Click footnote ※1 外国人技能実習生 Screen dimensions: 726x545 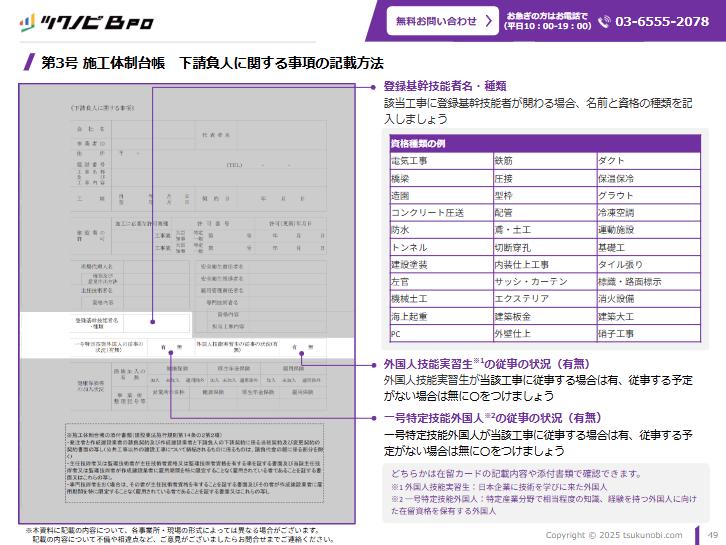pos(499,487)
